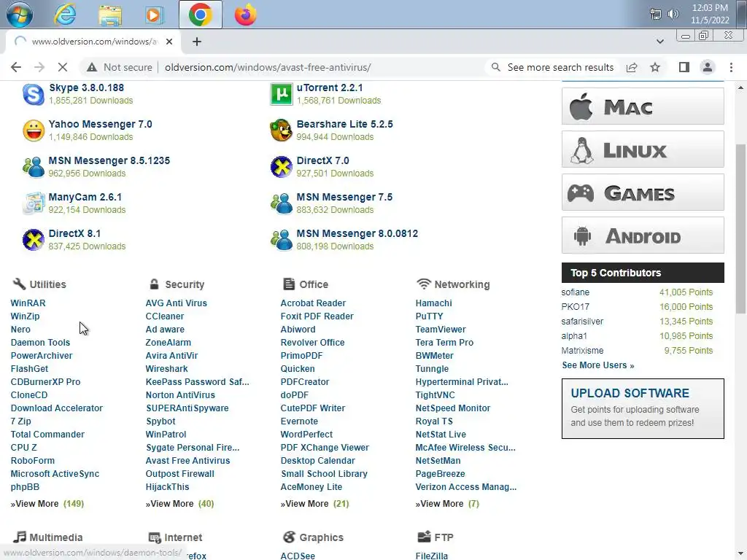Open the Android platform button
Image resolution: width=747 pixels, height=560 pixels.
point(643,236)
